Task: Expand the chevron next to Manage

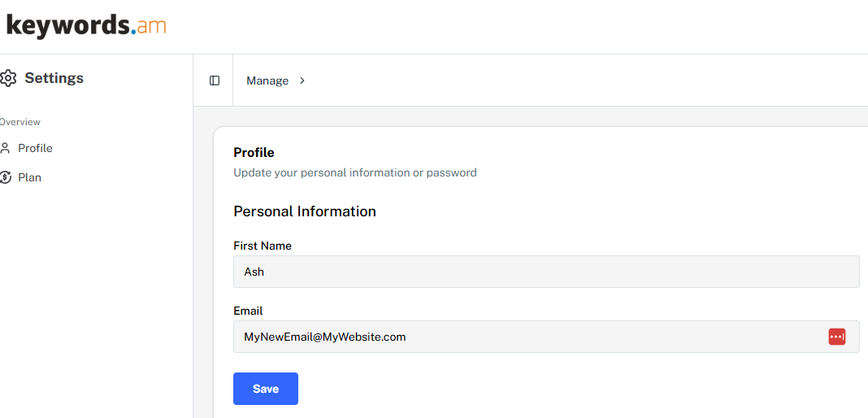Action: pos(302,81)
